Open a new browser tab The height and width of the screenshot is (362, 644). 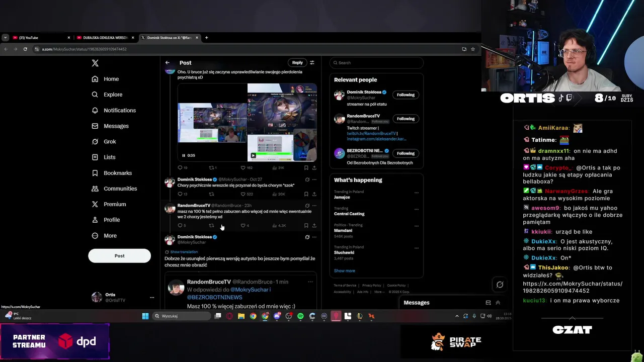(206, 38)
